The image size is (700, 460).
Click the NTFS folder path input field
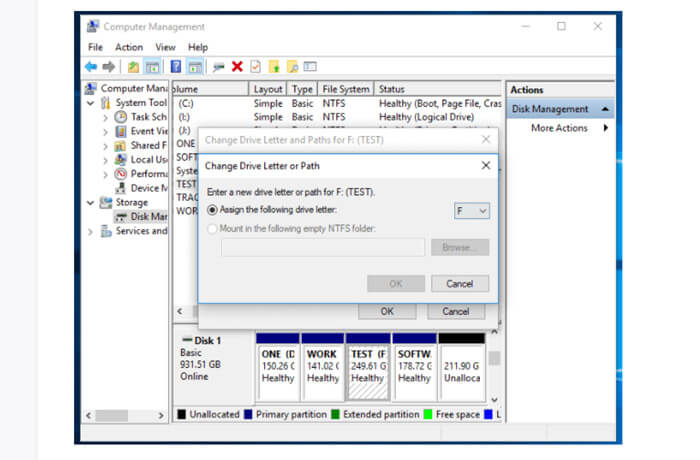[323, 247]
